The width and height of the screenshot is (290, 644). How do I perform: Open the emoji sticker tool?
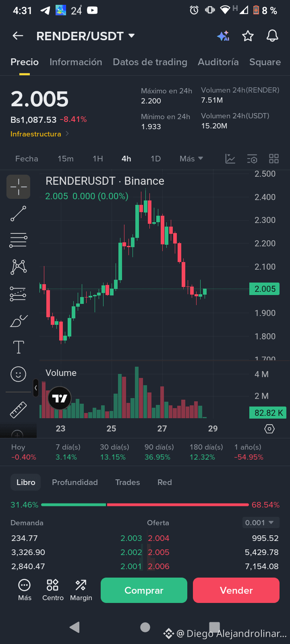click(18, 374)
